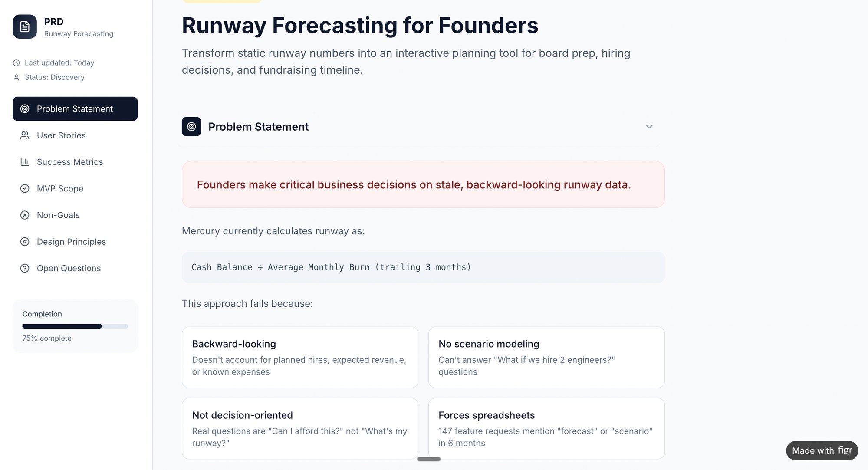Screen dimensions: 868x470
Task: Click the Open Questions question mark icon
Action: 25,268
